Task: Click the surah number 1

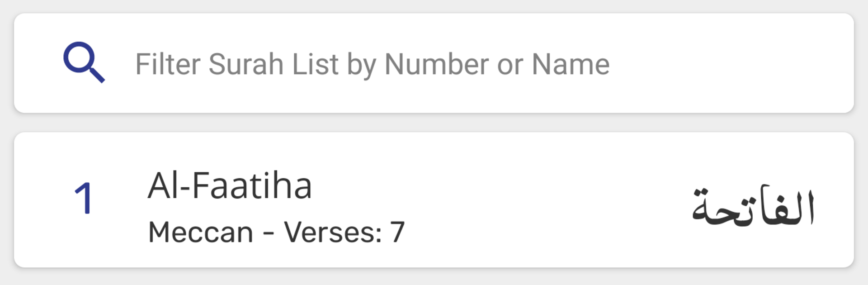Action: (84, 199)
